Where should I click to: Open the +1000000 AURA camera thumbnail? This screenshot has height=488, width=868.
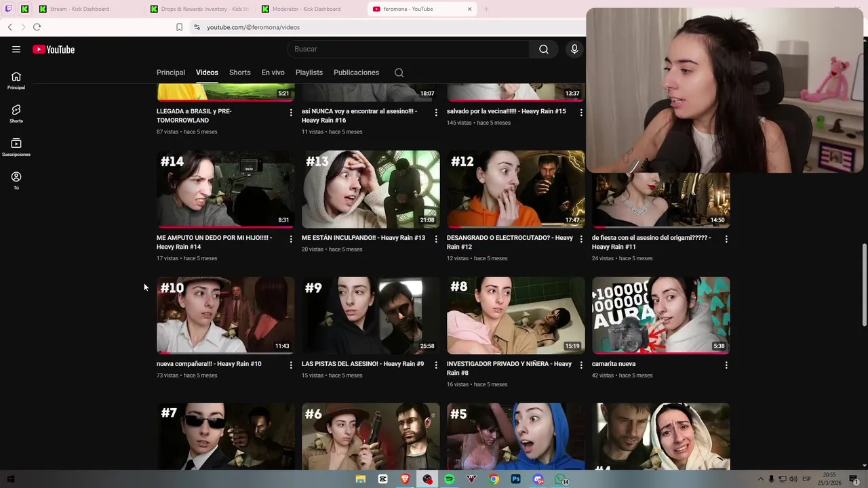click(661, 315)
